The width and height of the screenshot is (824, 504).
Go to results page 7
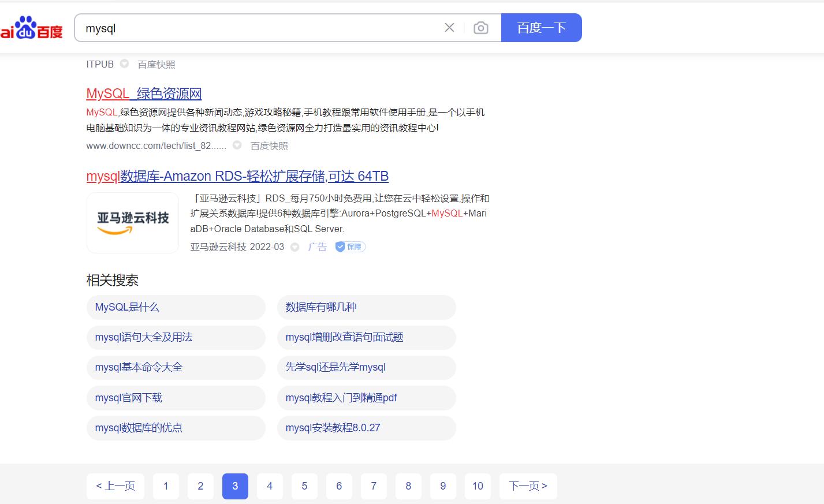pos(374,486)
